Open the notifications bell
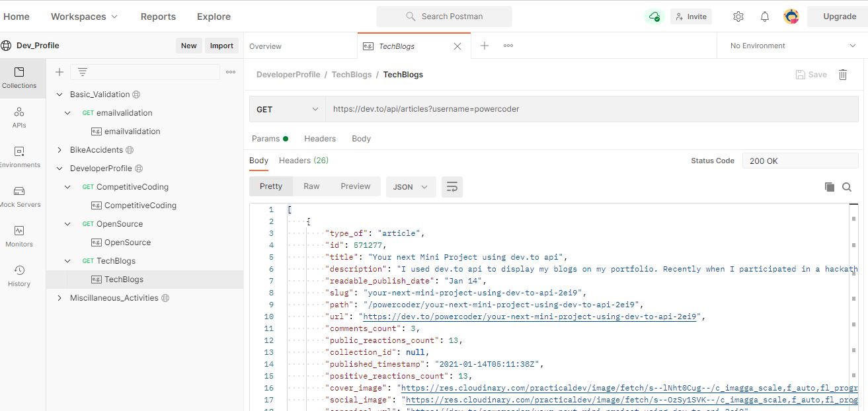868x411 pixels. point(765,17)
